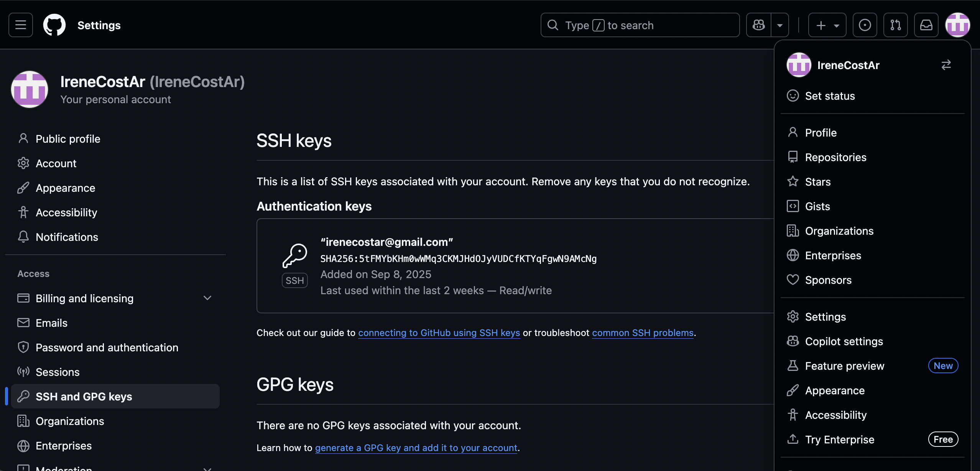Screen dimensions: 980x471
Task: Expand Billing and licensing chevron
Action: click(x=207, y=298)
